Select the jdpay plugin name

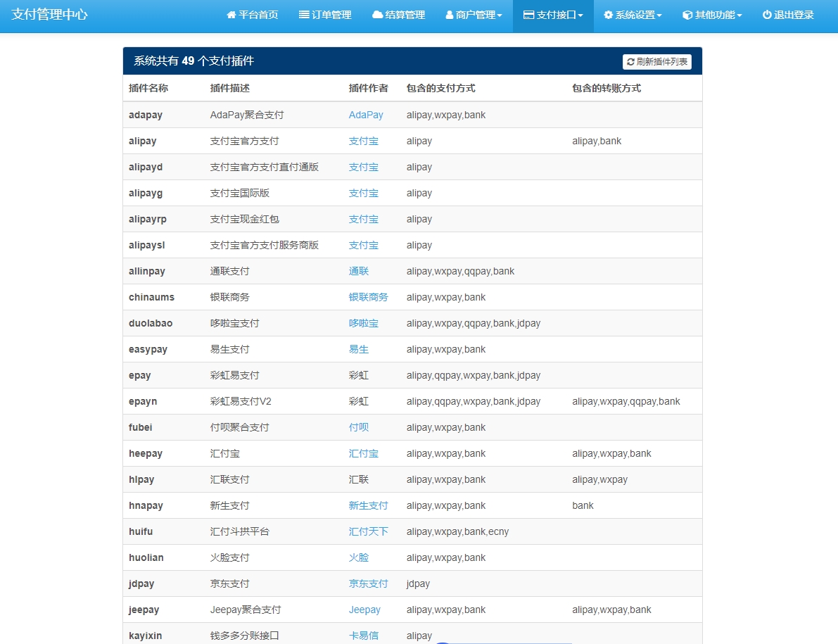pyautogui.click(x=141, y=583)
